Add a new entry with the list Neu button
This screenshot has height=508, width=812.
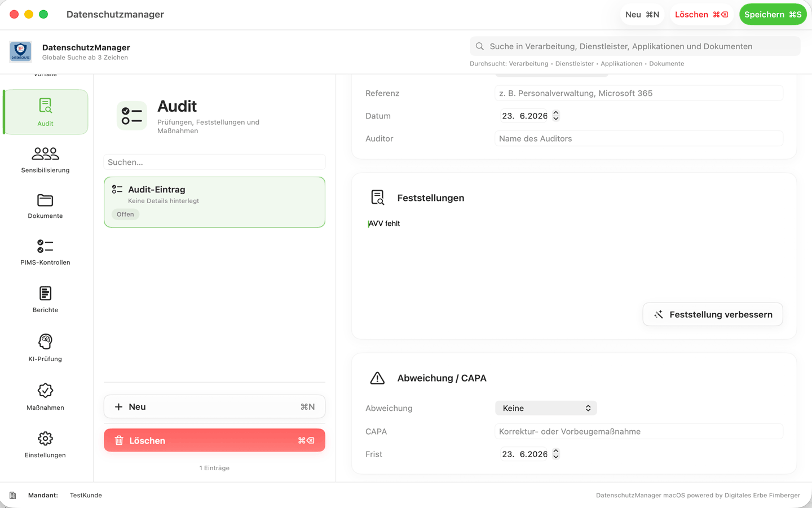(x=214, y=407)
